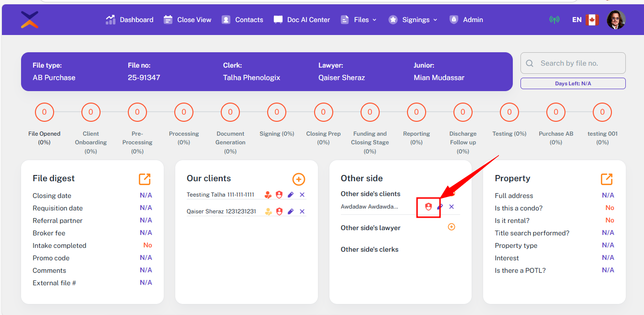Edit Teesting Talha client with pencil icon
This screenshot has width=644, height=315.
pos(291,195)
